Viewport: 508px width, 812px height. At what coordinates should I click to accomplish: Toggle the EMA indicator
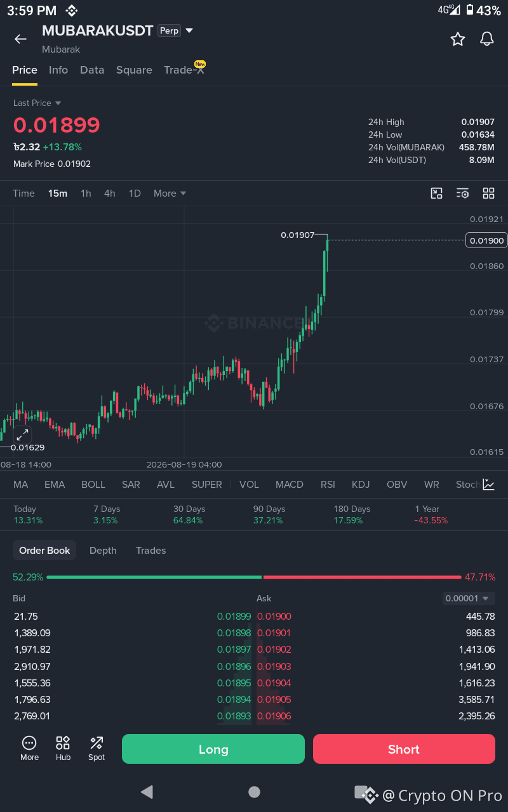pos(55,485)
